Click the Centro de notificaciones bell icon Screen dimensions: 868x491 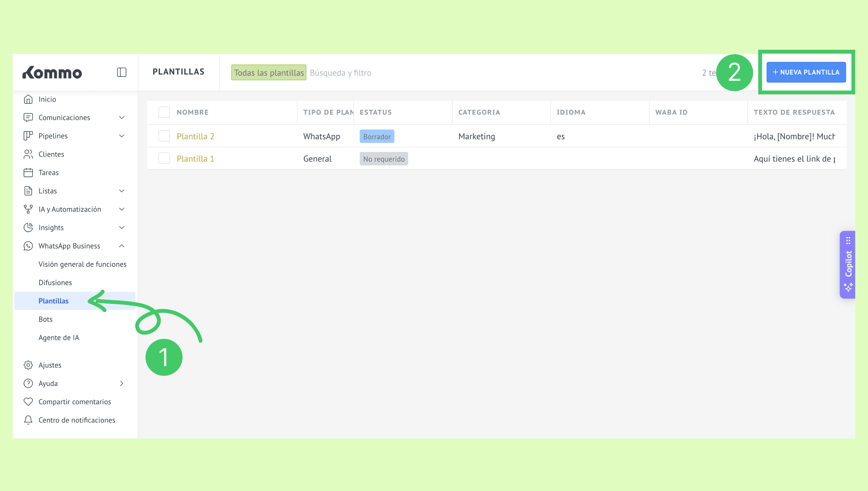click(x=28, y=420)
